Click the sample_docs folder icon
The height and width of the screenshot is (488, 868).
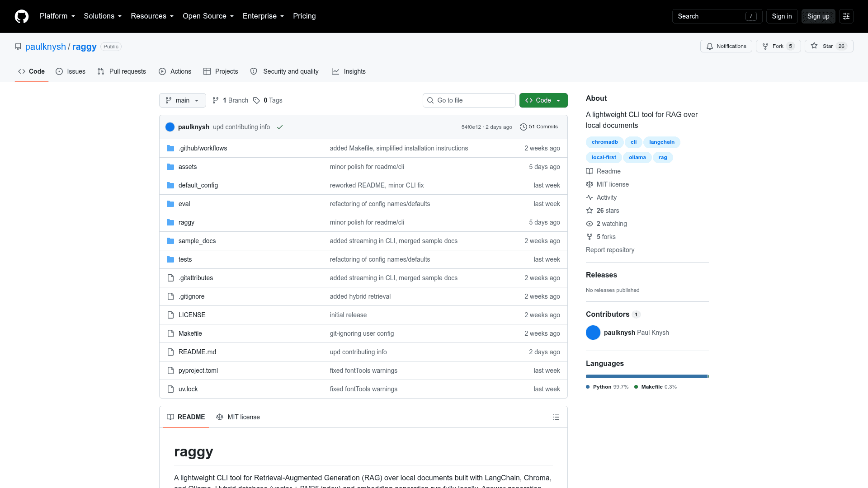pos(170,241)
